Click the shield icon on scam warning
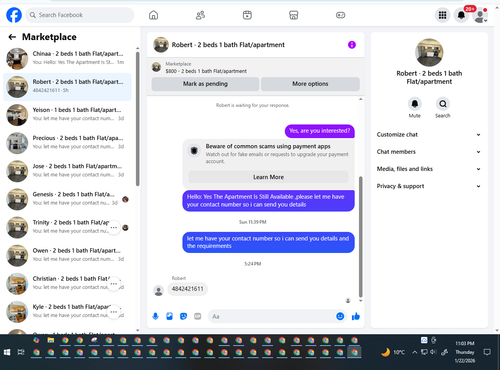 pos(194,151)
